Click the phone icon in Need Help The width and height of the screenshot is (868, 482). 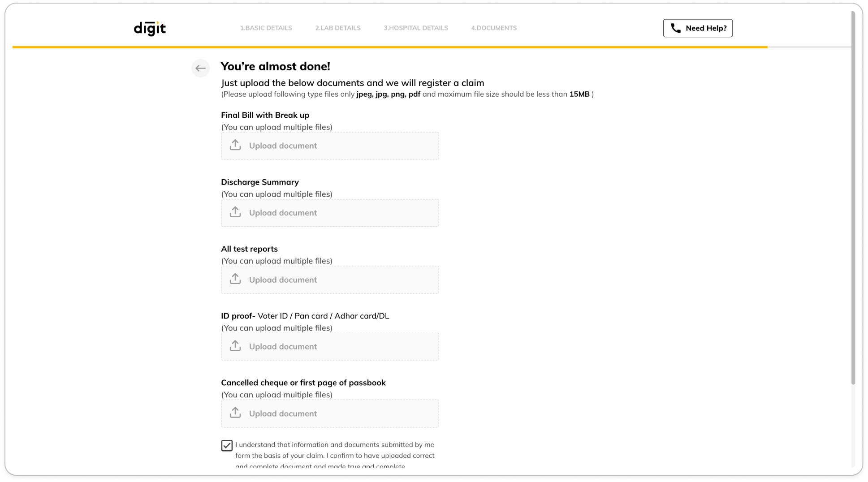pyautogui.click(x=675, y=28)
